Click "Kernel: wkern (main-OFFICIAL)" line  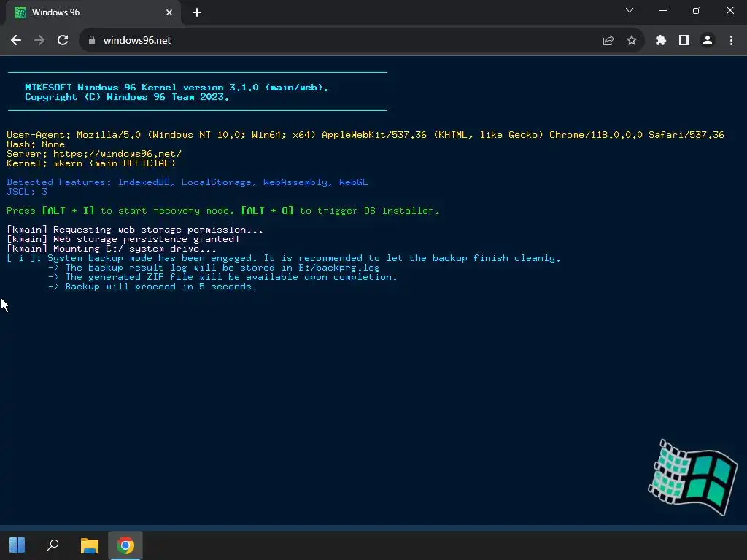(x=91, y=163)
